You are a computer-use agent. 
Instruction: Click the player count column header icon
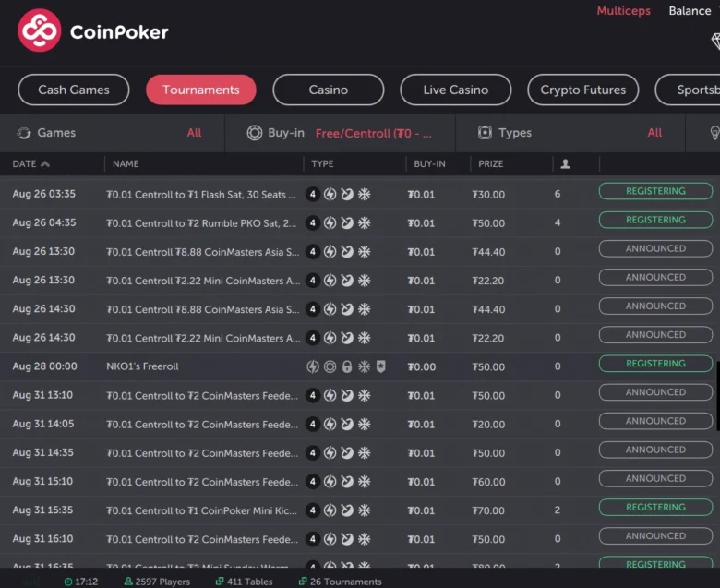click(x=565, y=164)
